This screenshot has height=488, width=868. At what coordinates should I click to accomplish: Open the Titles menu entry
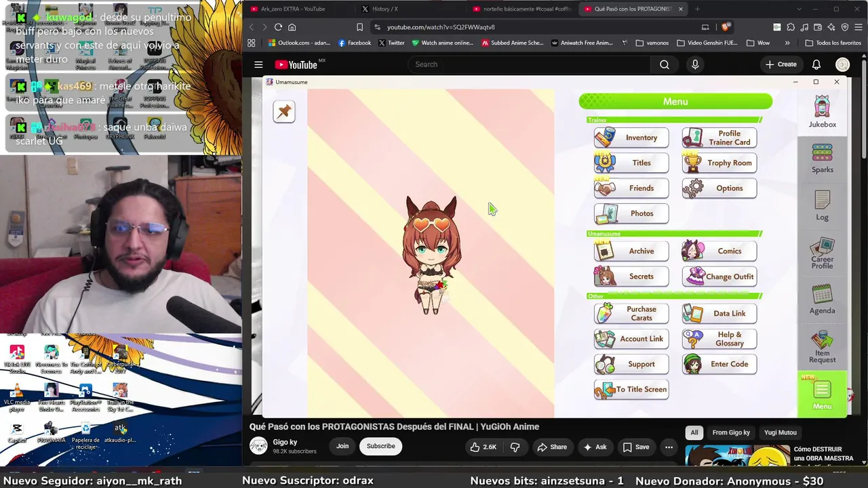631,163
